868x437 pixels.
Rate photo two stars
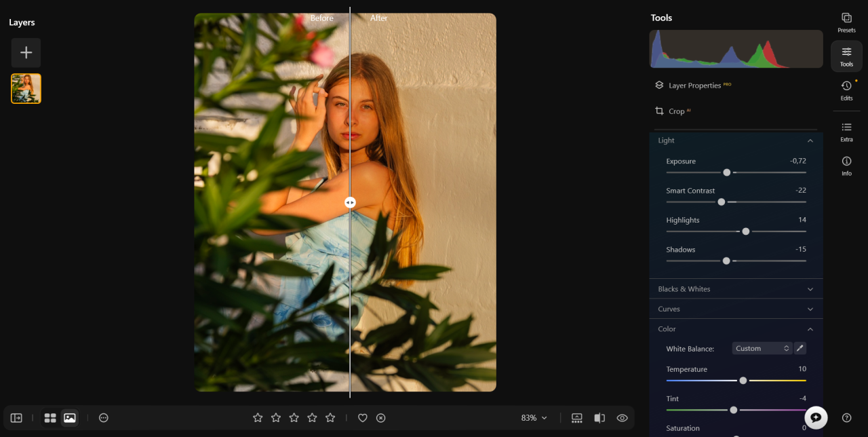276,418
